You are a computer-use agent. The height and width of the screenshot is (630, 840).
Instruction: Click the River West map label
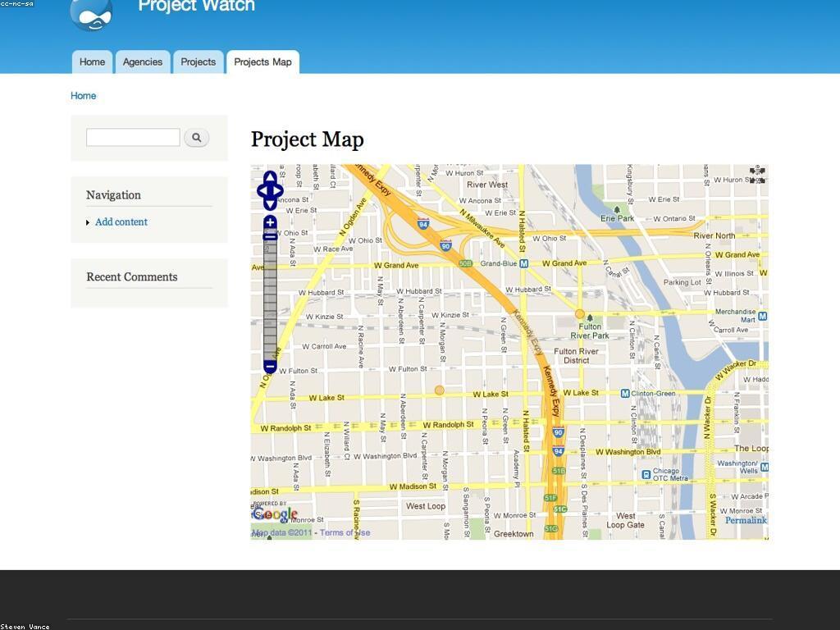pos(487,185)
